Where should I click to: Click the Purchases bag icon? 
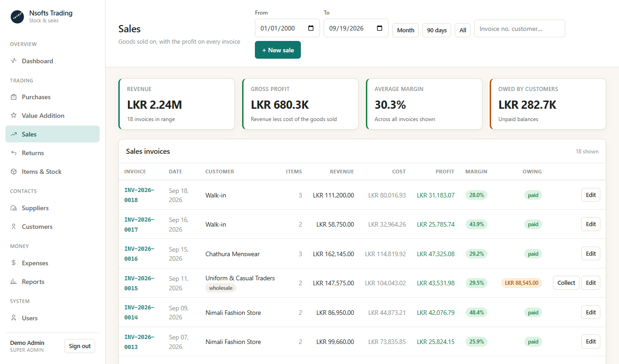coord(14,97)
